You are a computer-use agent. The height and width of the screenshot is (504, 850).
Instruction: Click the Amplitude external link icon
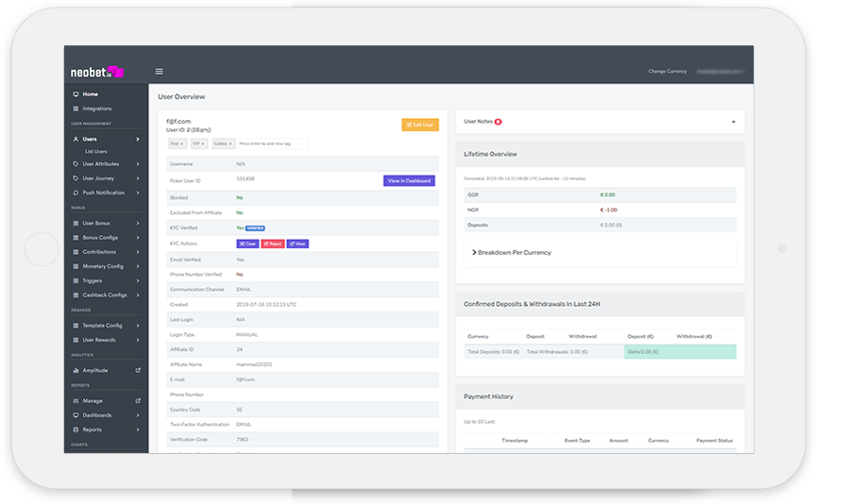tap(138, 371)
